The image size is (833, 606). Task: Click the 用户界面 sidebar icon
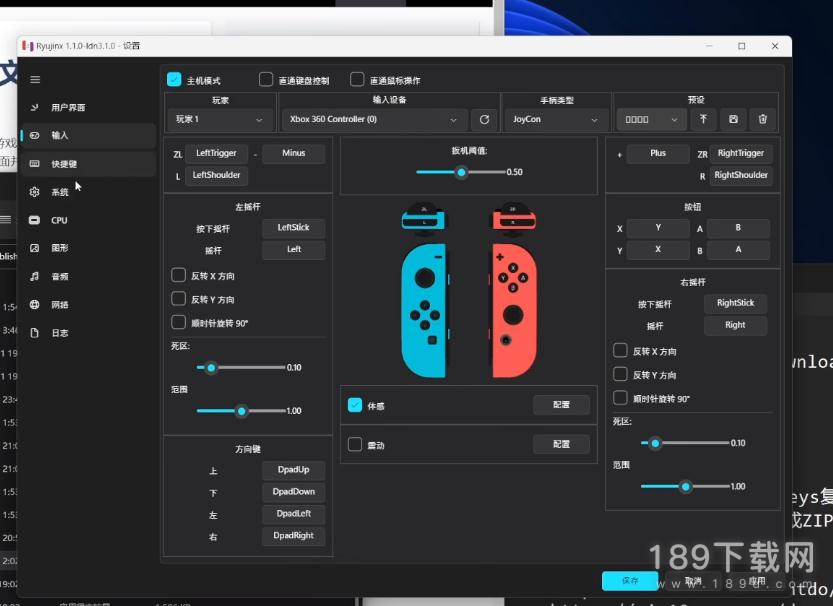pos(35,107)
